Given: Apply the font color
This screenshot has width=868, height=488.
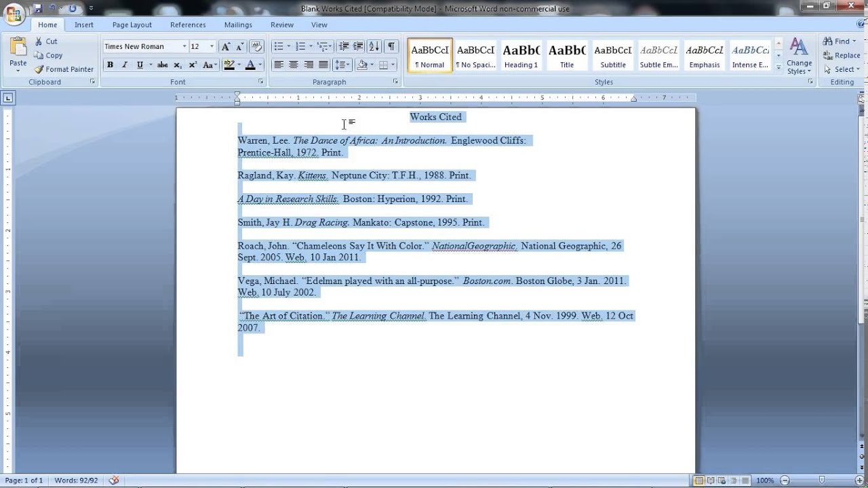Looking at the screenshot, I should [250, 65].
